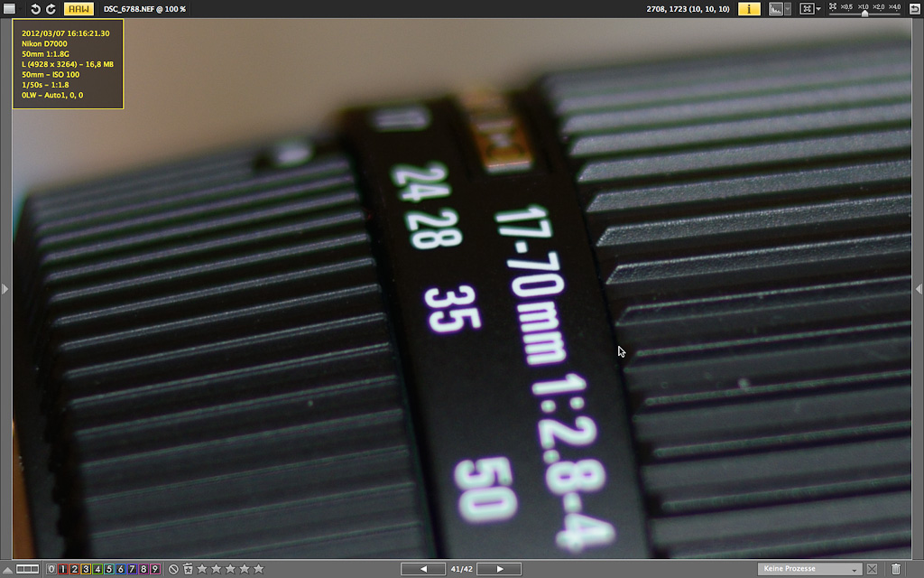Screen dimensions: 924x578
Task: Click the 0LW – Auto1, 0, 0 line
Action: (51, 95)
